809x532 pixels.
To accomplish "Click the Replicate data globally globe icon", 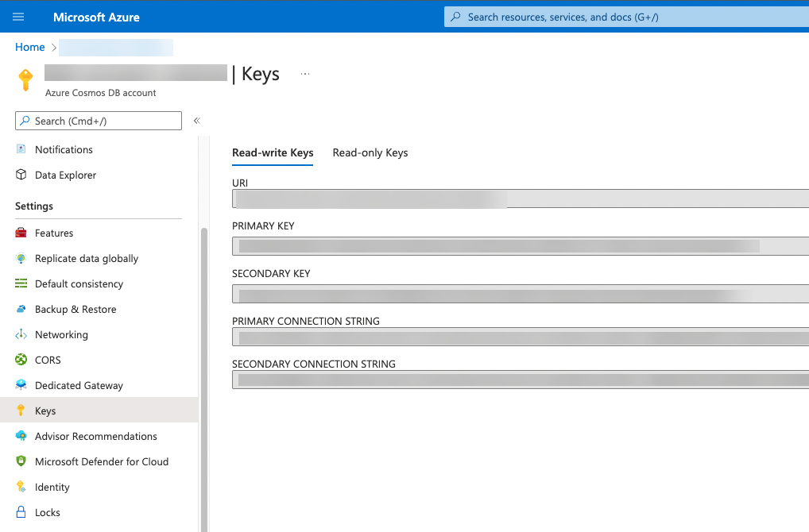I will click(21, 258).
